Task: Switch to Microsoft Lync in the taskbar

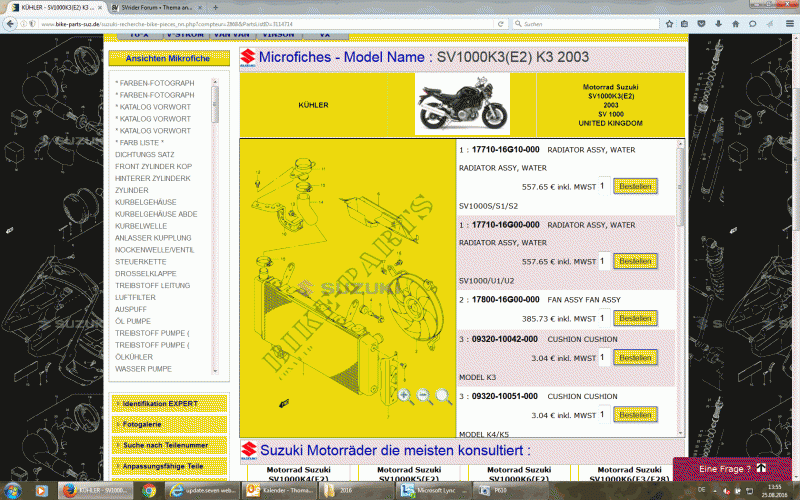Action: pos(432,491)
